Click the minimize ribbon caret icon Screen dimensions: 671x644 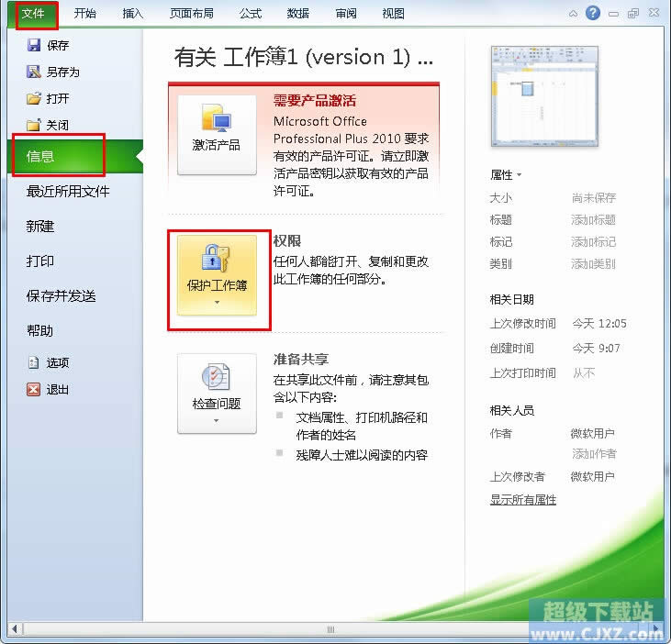(573, 14)
